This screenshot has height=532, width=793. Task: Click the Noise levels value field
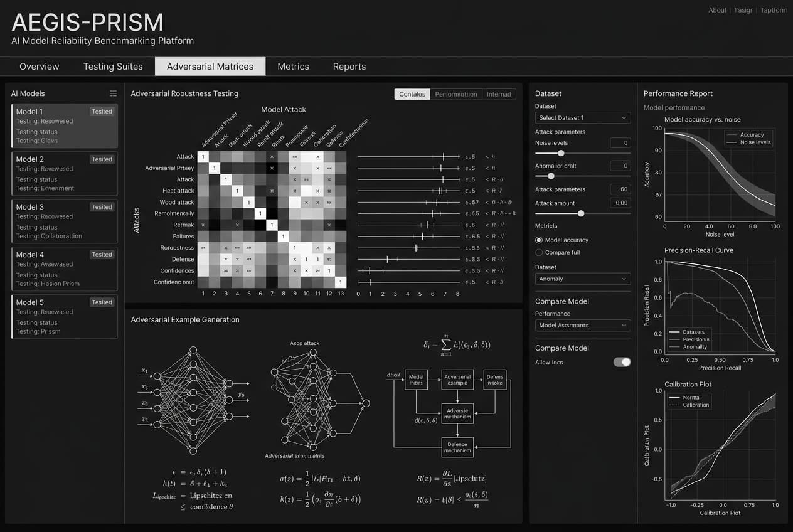(x=620, y=143)
